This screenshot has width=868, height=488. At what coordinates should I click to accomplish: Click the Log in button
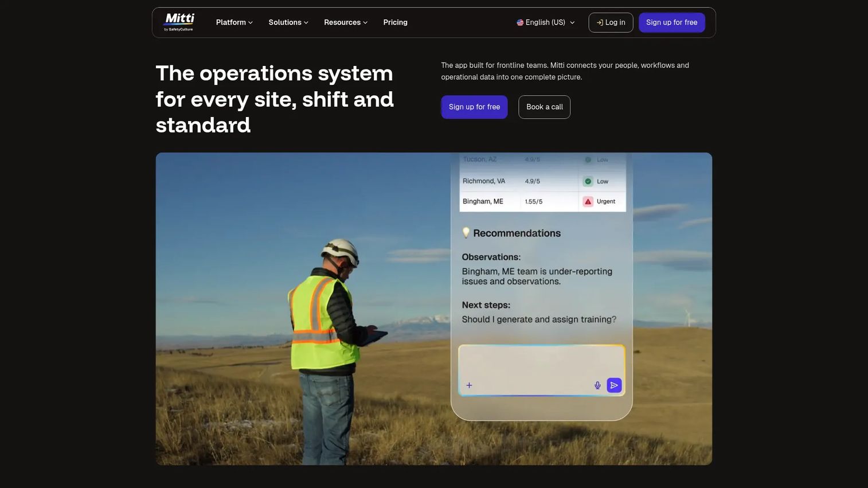point(611,22)
